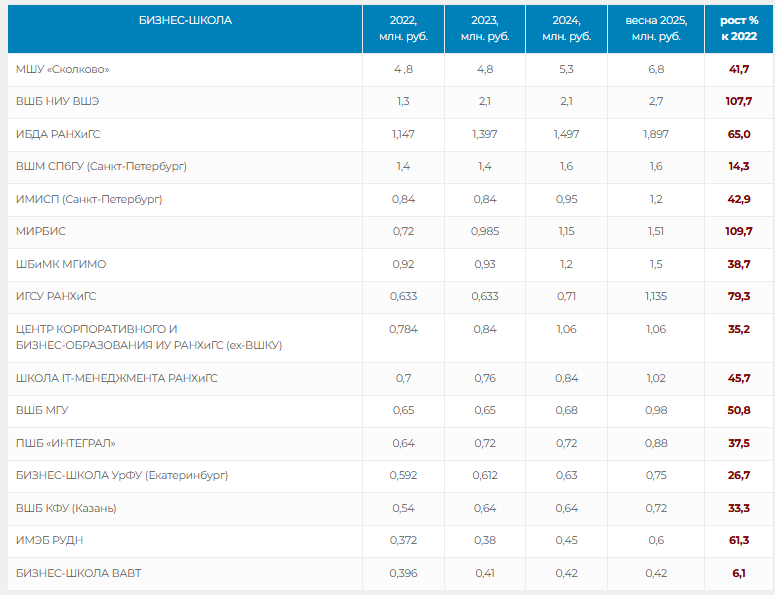Select ШКОЛА IT-МЕНЕДЖМЕНТА РАНХиГС row name
This screenshot has height=595, width=775.
coord(117,378)
